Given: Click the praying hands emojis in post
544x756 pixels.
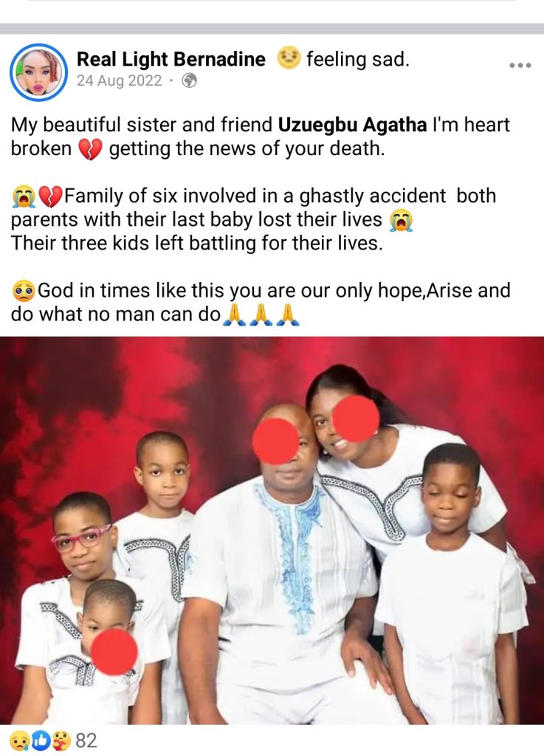Looking at the screenshot, I should coord(262,315).
